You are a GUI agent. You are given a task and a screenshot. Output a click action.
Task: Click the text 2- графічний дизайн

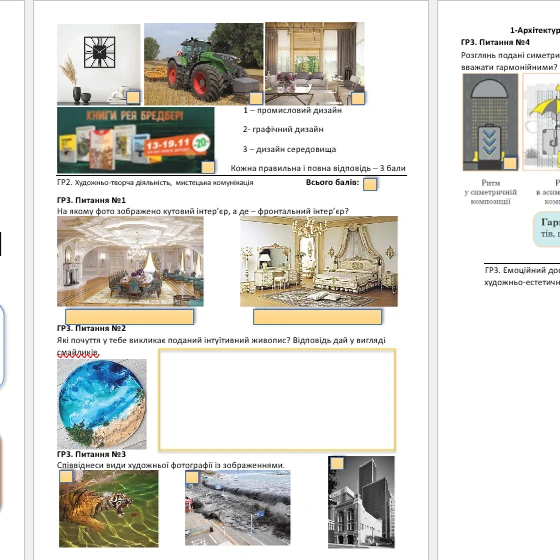(x=283, y=129)
